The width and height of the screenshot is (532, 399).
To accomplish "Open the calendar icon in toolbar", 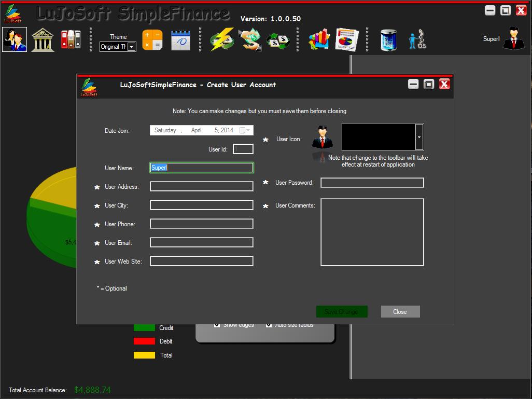I will pos(180,40).
